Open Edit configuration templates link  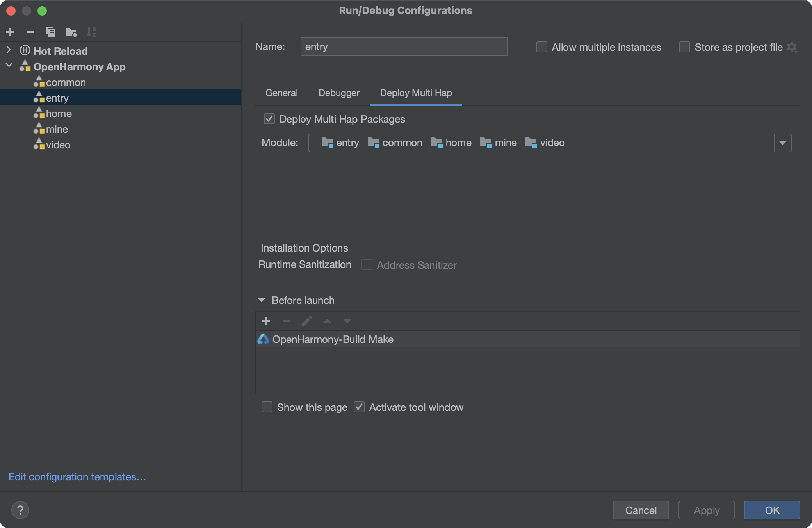(77, 477)
